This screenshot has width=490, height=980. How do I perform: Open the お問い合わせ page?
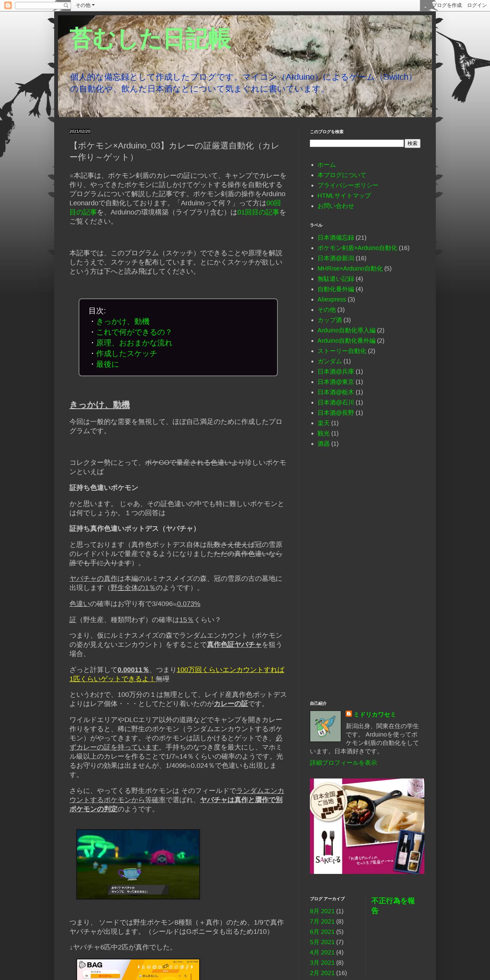click(335, 206)
